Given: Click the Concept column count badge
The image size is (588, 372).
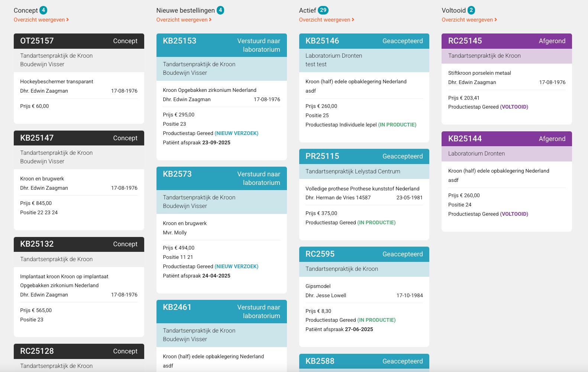Looking at the screenshot, I should click(43, 10).
